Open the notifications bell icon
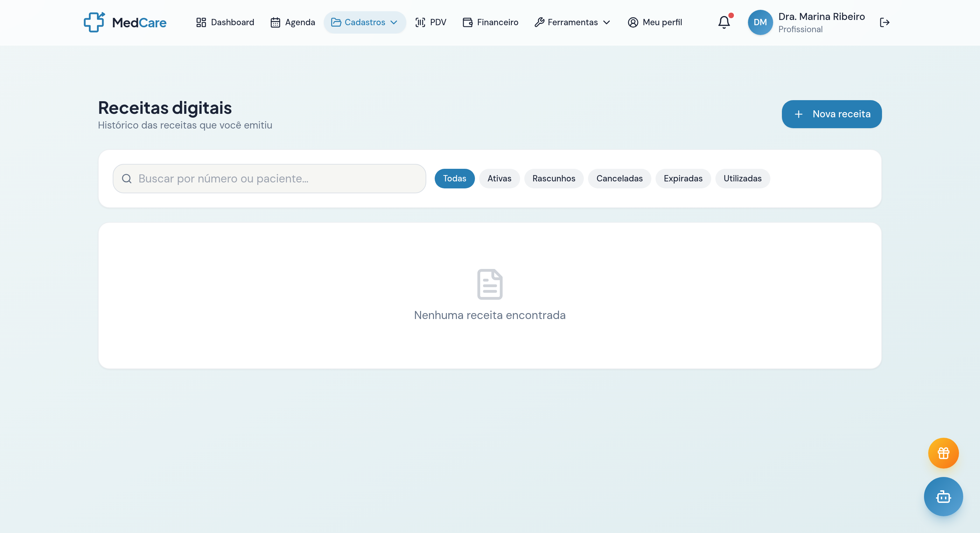 723,22
